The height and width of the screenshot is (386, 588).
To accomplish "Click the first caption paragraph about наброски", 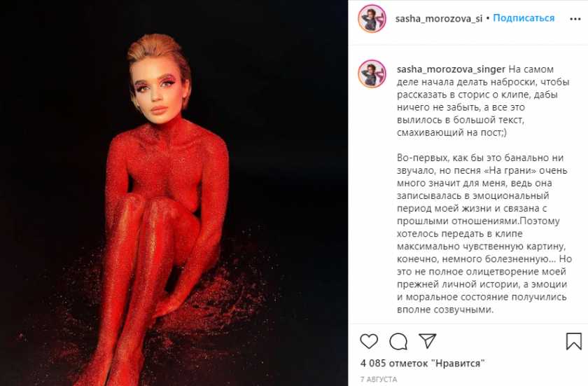I will coord(483,101).
